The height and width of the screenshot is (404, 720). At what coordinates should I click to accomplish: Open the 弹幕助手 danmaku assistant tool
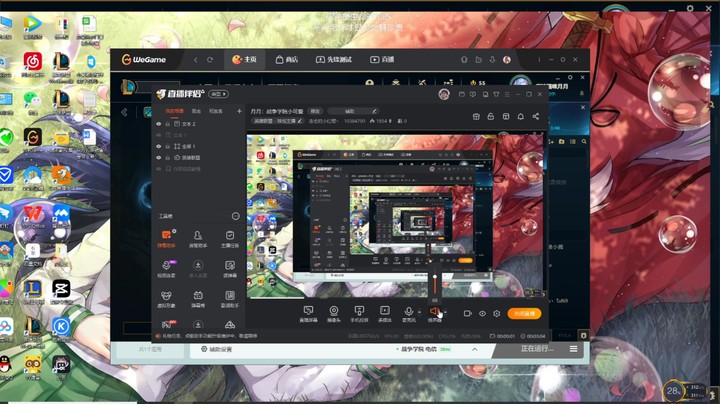tap(166, 238)
